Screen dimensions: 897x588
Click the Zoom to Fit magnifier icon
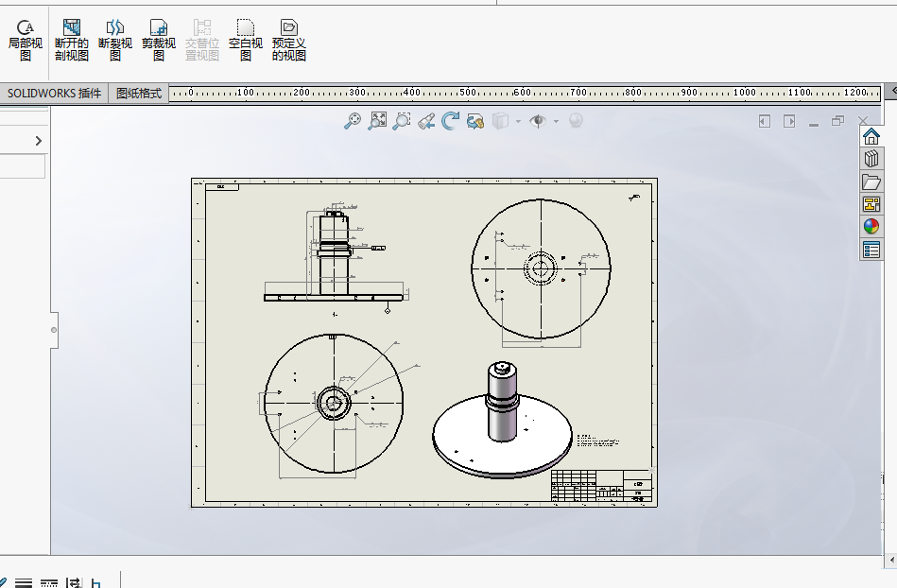point(353,121)
